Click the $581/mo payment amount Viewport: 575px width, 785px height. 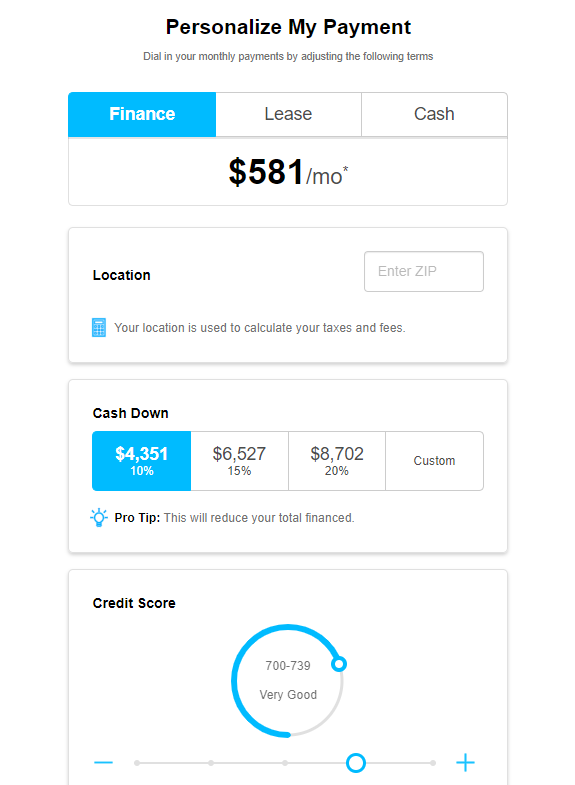click(288, 172)
